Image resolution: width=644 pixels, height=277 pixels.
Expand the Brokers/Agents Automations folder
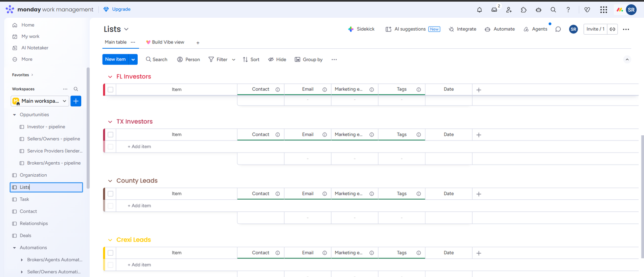point(22,260)
